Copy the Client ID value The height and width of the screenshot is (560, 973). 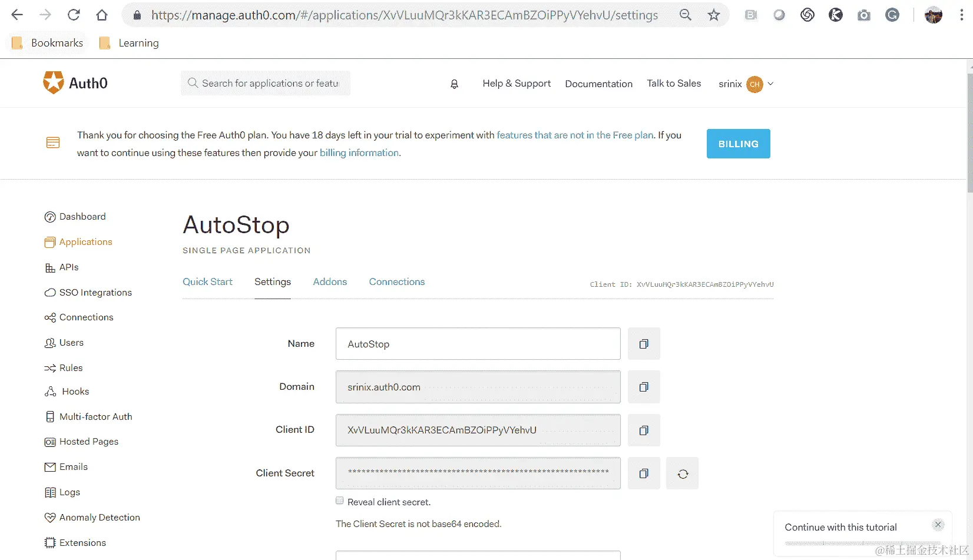coord(644,430)
